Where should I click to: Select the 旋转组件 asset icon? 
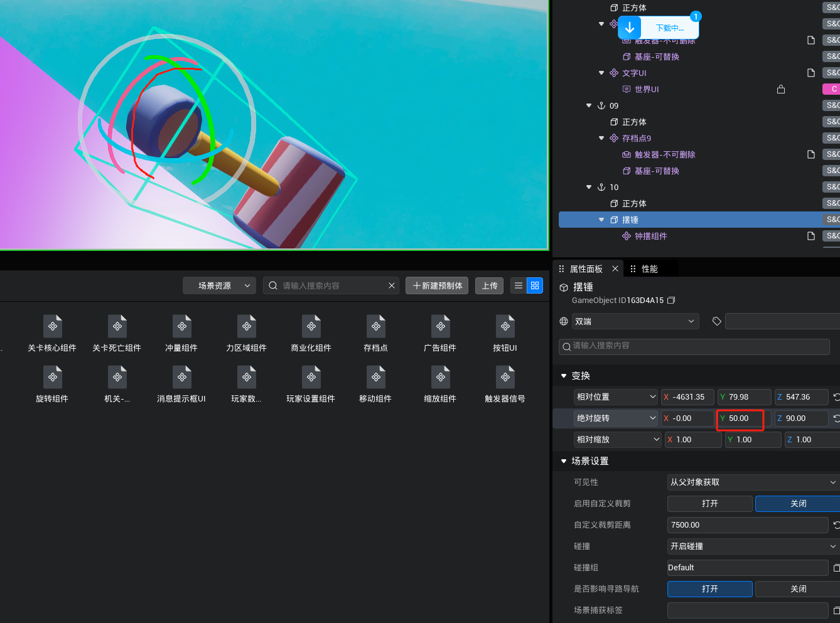[x=53, y=377]
